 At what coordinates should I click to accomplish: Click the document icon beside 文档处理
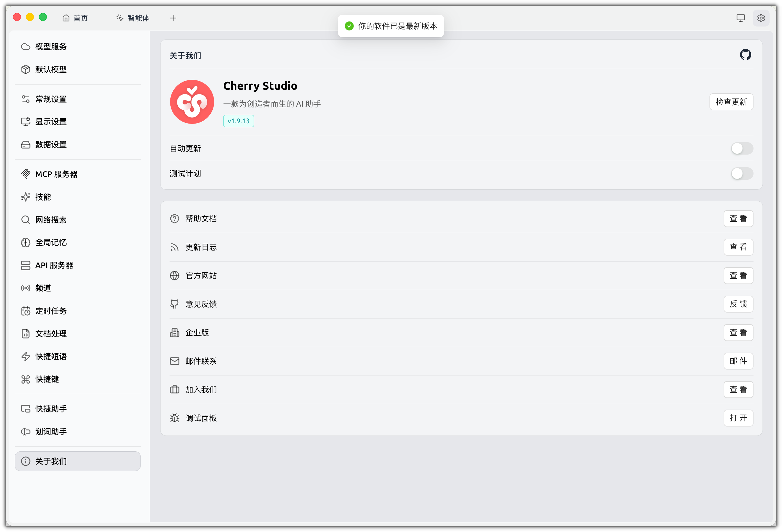pyautogui.click(x=26, y=333)
